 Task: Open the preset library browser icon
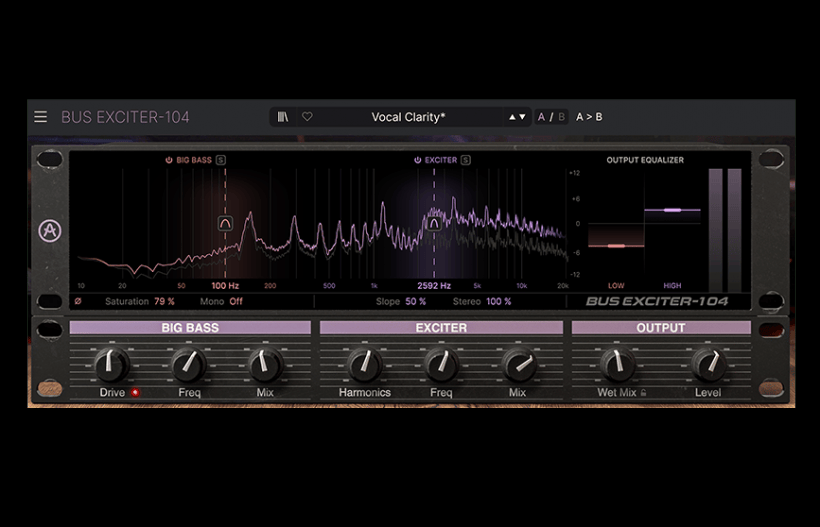point(283,117)
